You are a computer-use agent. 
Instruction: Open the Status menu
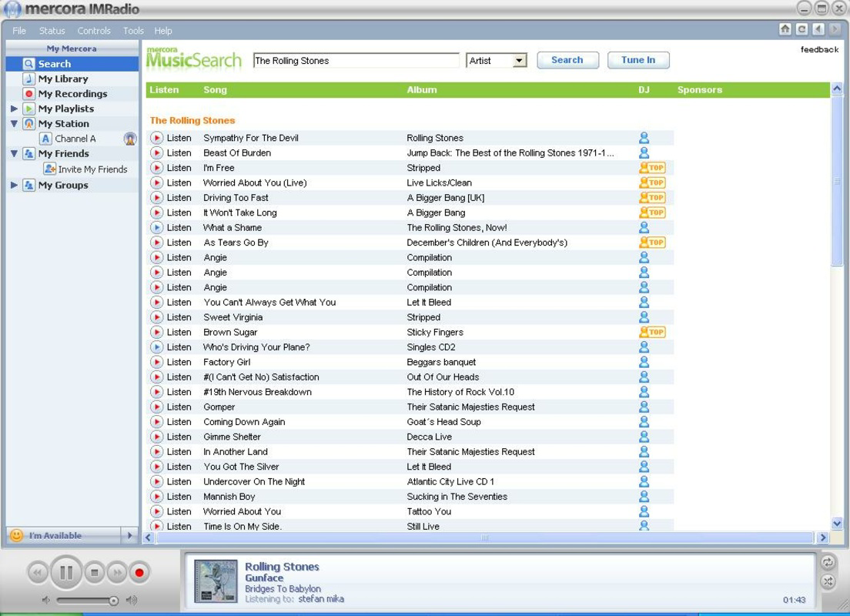click(x=52, y=31)
